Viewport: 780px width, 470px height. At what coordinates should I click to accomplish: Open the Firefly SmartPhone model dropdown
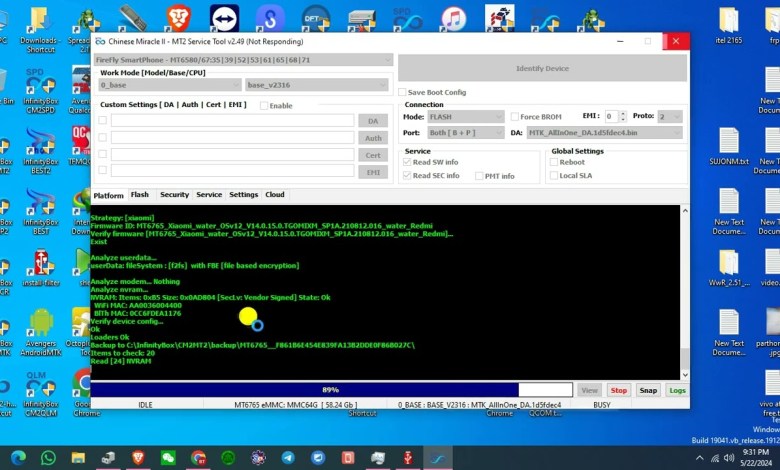(243, 60)
